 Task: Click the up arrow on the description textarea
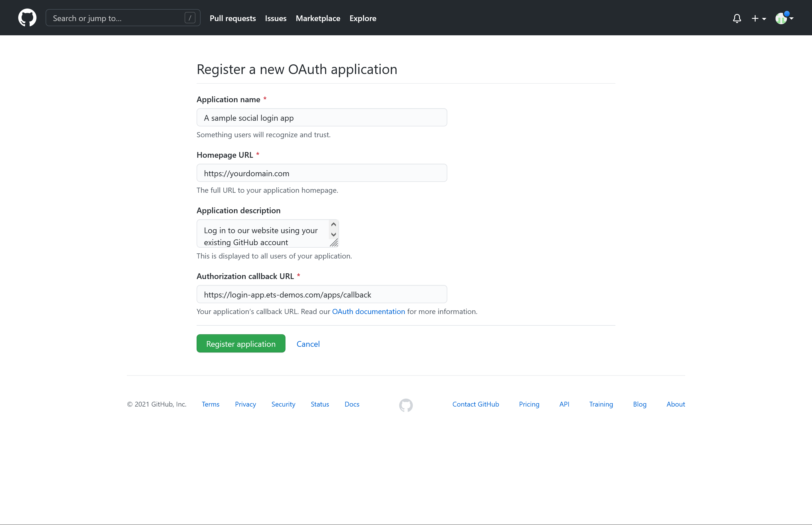pyautogui.click(x=333, y=224)
